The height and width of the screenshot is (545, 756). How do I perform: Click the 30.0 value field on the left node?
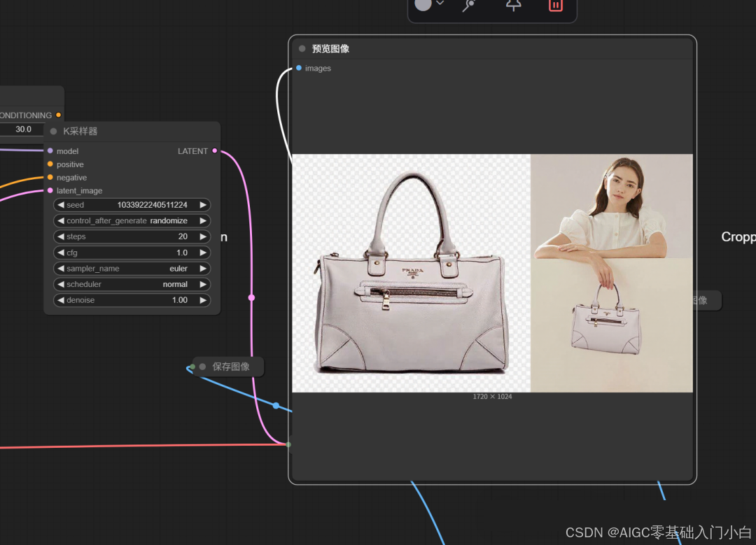click(23, 129)
